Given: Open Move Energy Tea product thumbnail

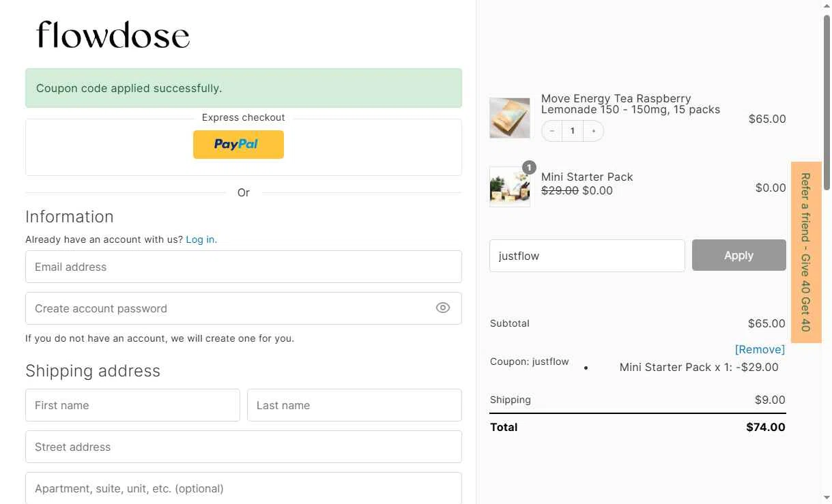Looking at the screenshot, I should (510, 118).
